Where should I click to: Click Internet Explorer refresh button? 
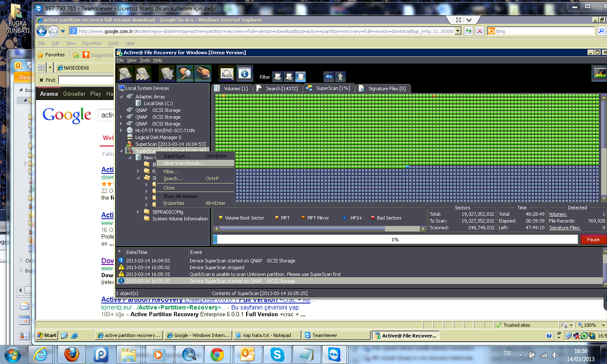pyautogui.click(x=469, y=31)
